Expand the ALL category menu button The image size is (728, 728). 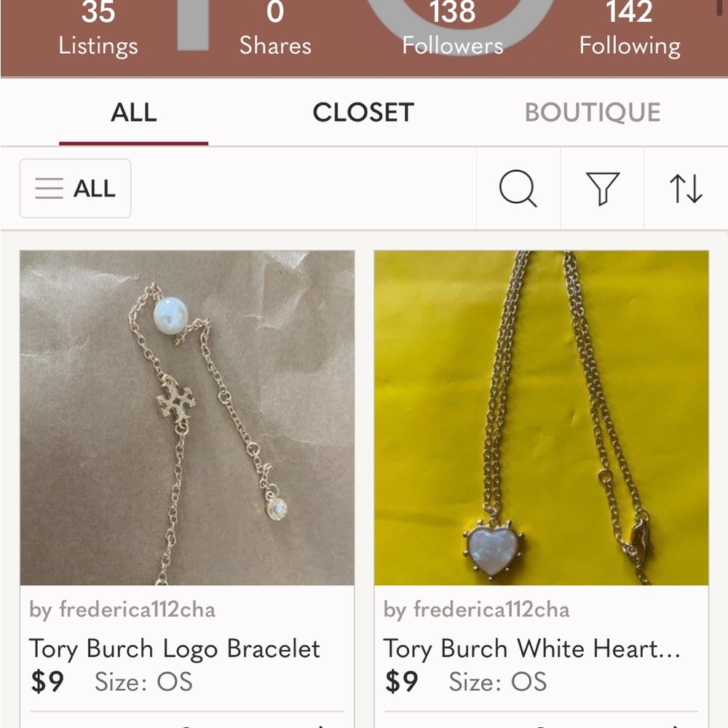tap(76, 189)
